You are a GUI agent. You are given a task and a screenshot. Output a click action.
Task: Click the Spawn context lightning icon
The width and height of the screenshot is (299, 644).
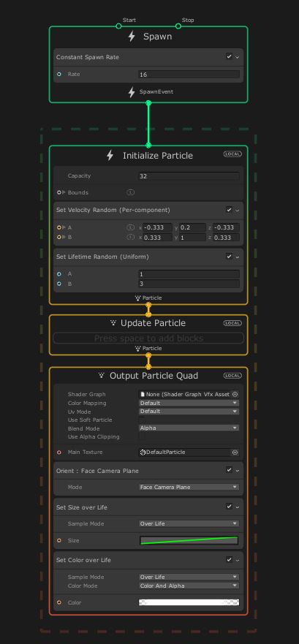[x=132, y=37]
